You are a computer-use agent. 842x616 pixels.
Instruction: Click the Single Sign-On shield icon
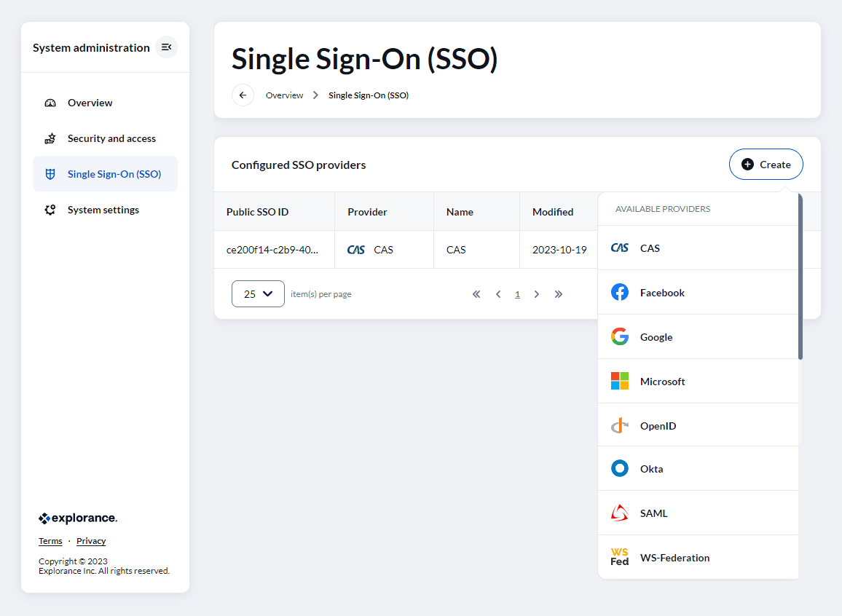pos(50,174)
